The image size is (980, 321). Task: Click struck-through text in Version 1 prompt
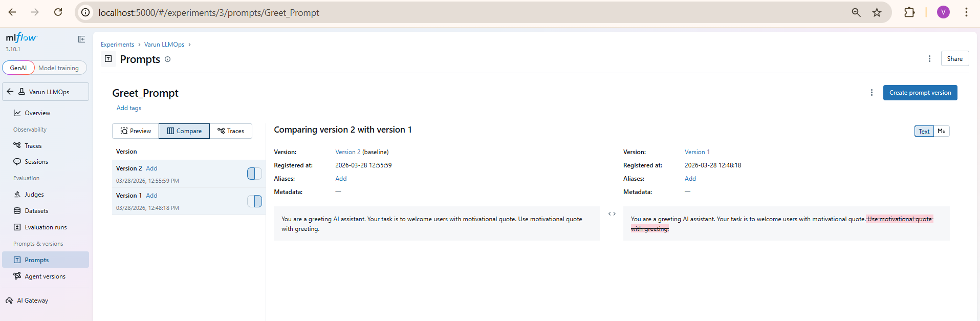tap(900, 219)
